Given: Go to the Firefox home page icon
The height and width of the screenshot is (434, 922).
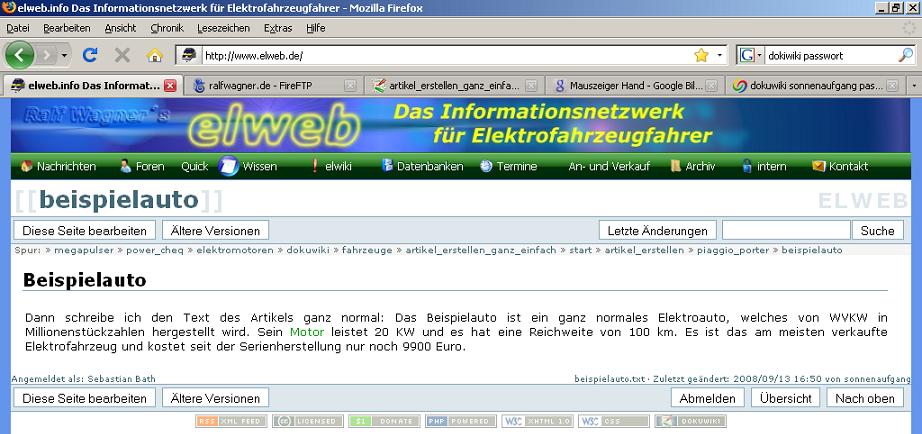Looking at the screenshot, I should tap(154, 55).
